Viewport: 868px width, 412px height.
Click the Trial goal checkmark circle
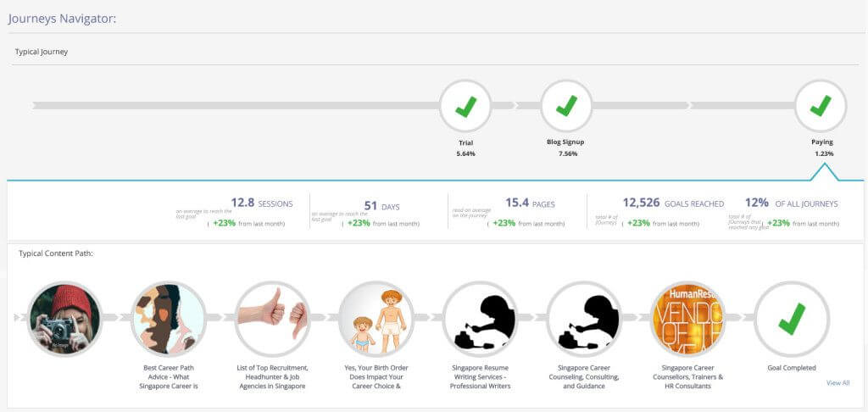click(x=465, y=106)
